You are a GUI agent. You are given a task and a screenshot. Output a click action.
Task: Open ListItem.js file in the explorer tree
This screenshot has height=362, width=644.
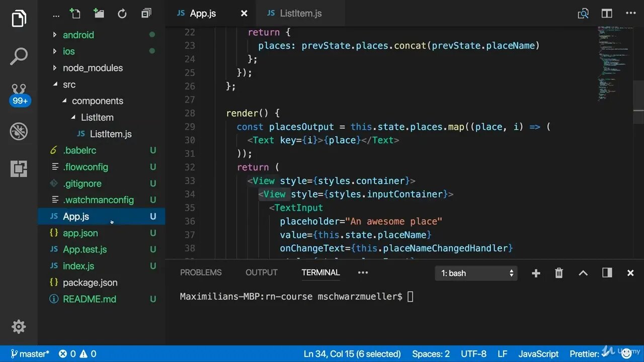[111, 134]
